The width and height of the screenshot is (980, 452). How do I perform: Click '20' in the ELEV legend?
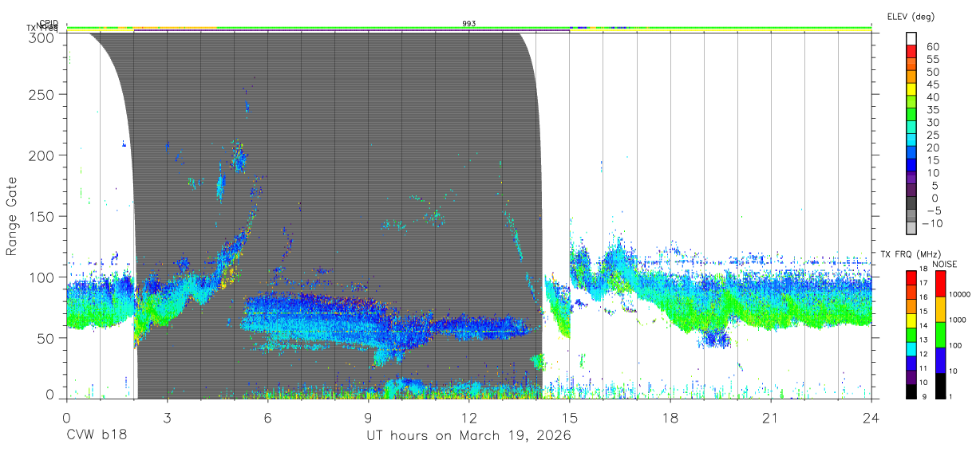pyautogui.click(x=932, y=147)
